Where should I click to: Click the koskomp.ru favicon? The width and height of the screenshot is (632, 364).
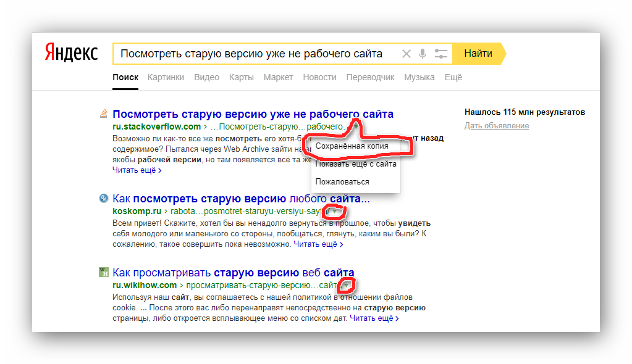pyautogui.click(x=104, y=198)
